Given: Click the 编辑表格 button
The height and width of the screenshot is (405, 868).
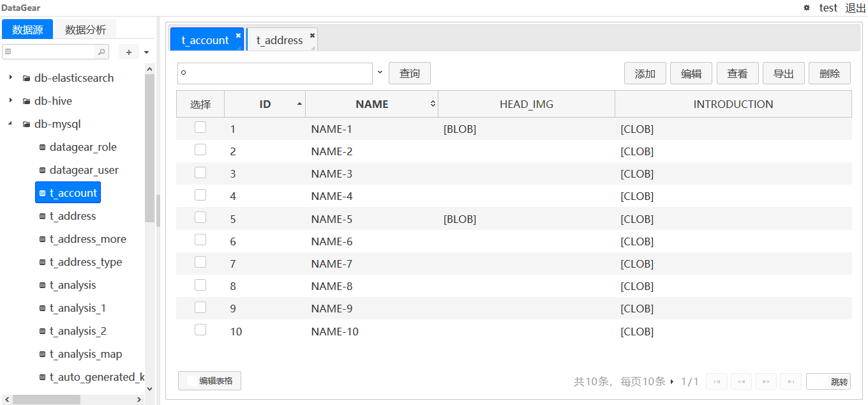Looking at the screenshot, I should coord(209,381).
